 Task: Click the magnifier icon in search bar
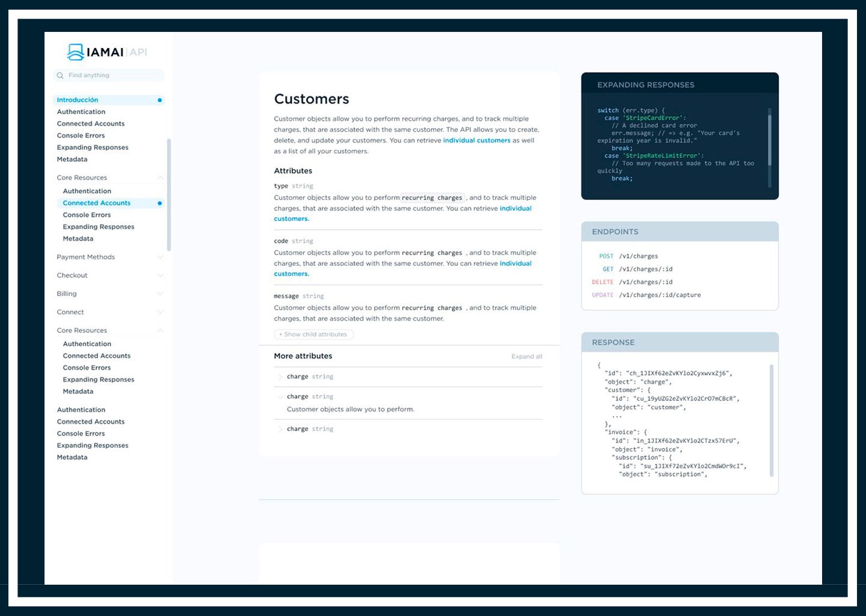[60, 76]
